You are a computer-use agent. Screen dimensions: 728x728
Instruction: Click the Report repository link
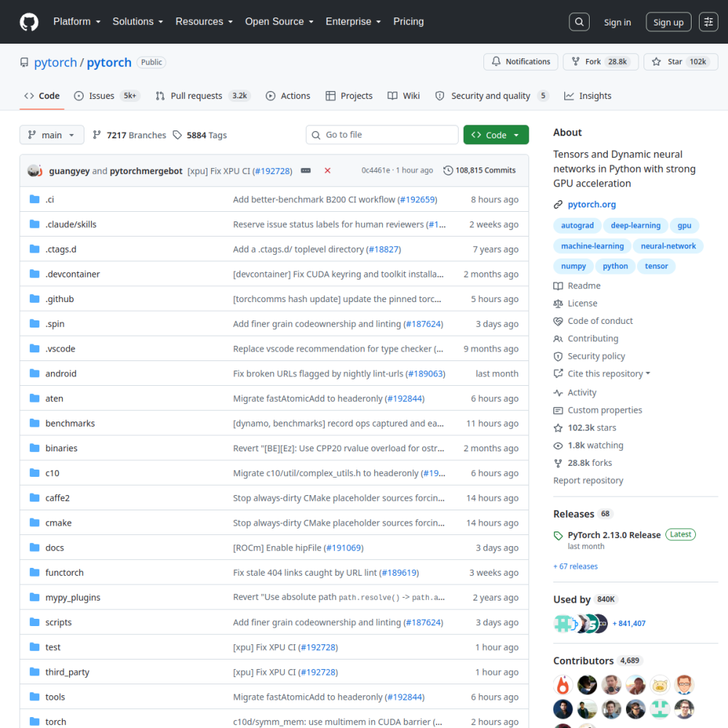[587, 481]
